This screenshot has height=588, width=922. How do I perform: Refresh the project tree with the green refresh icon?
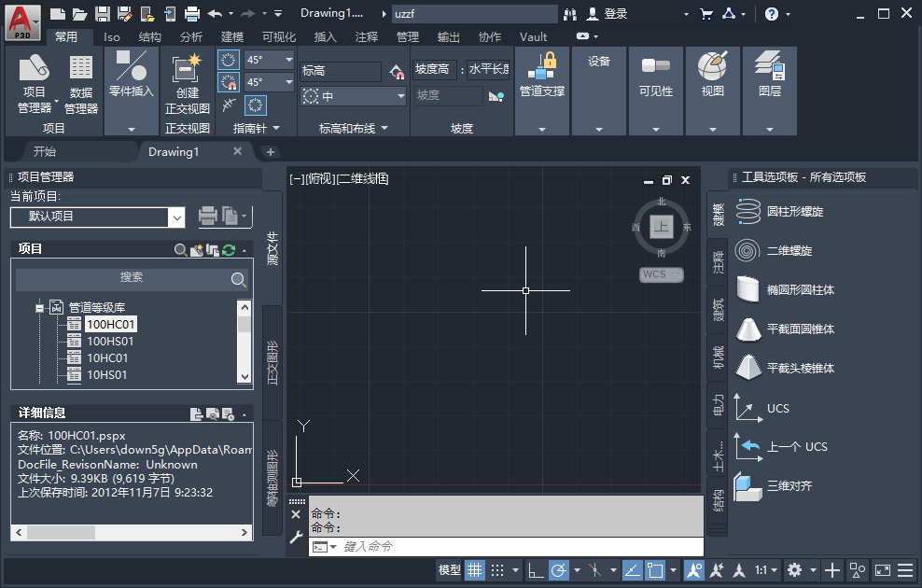coord(227,249)
